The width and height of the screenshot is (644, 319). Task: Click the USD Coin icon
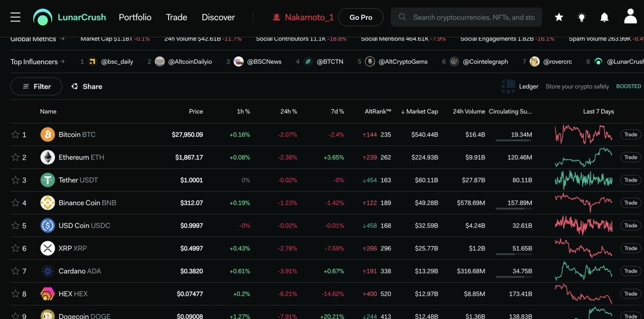pos(48,226)
